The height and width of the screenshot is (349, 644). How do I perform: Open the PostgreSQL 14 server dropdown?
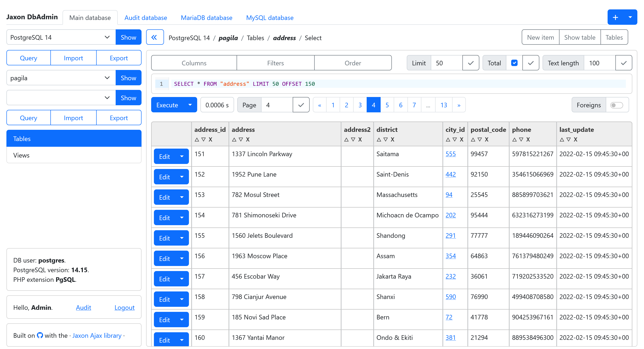tap(61, 37)
